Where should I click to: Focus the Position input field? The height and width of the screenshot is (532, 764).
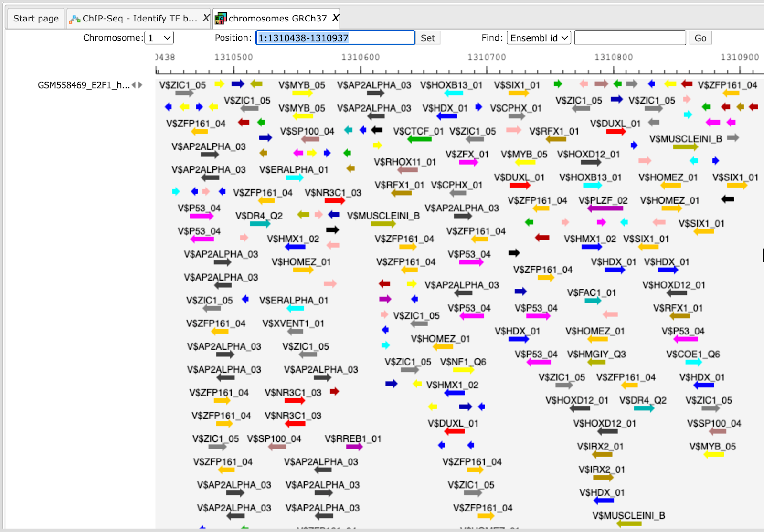[x=335, y=38]
